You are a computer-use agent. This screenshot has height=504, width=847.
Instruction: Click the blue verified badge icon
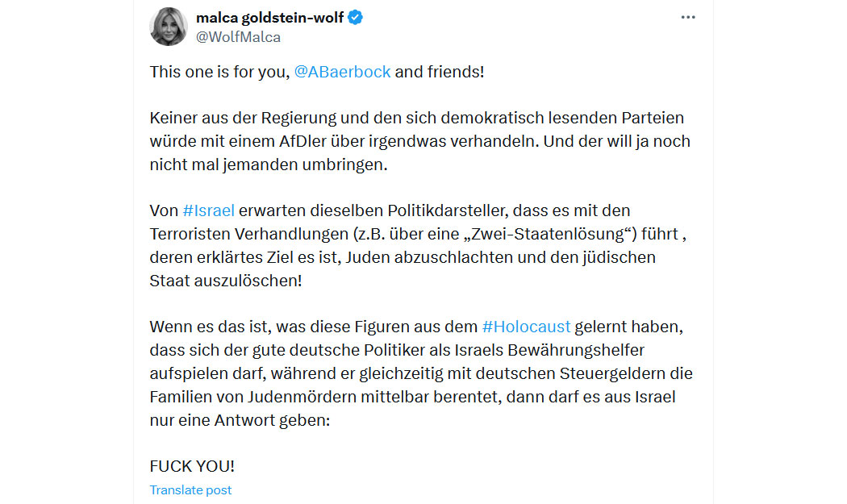(x=355, y=18)
